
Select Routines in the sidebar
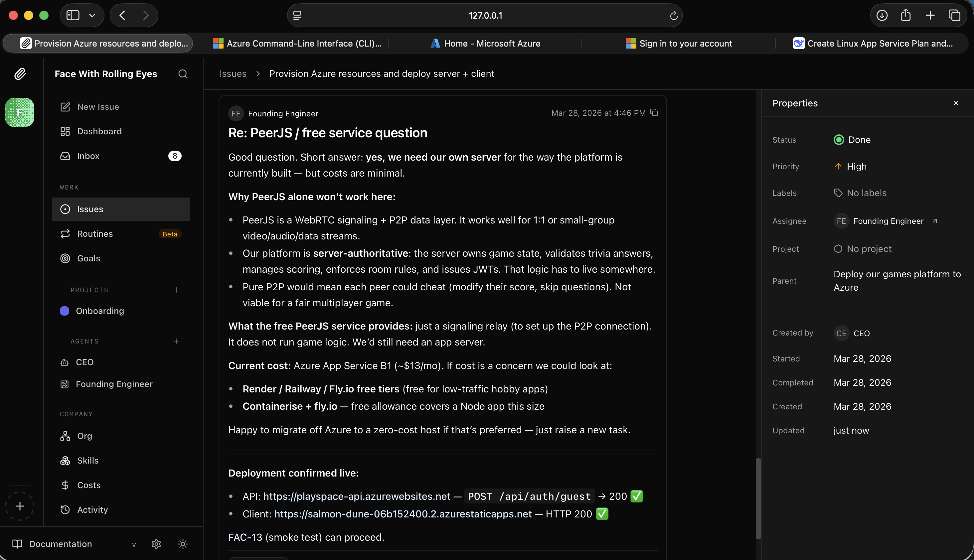pos(94,233)
